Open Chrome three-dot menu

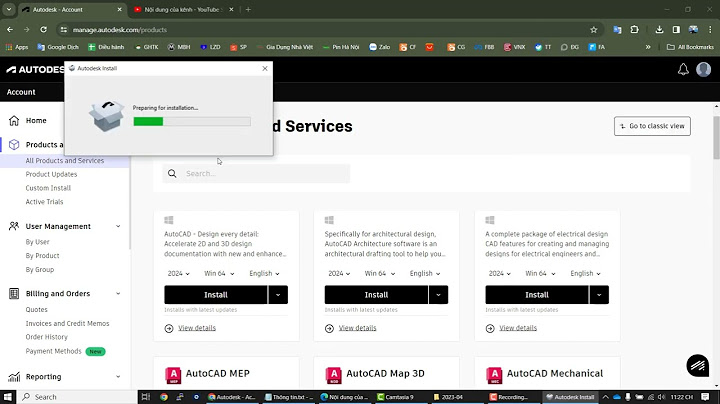[710, 29]
